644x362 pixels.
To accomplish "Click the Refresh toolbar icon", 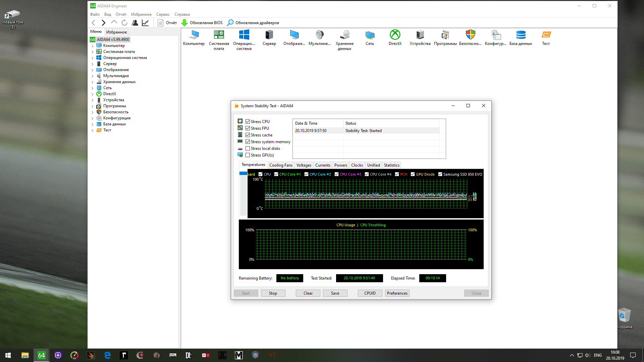I will pos(124,23).
